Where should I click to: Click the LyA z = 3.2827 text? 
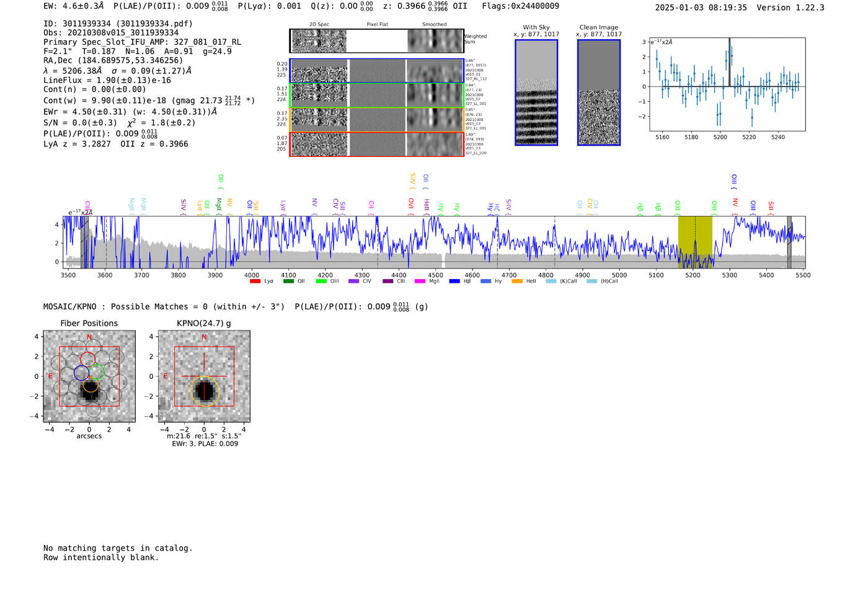(x=77, y=144)
